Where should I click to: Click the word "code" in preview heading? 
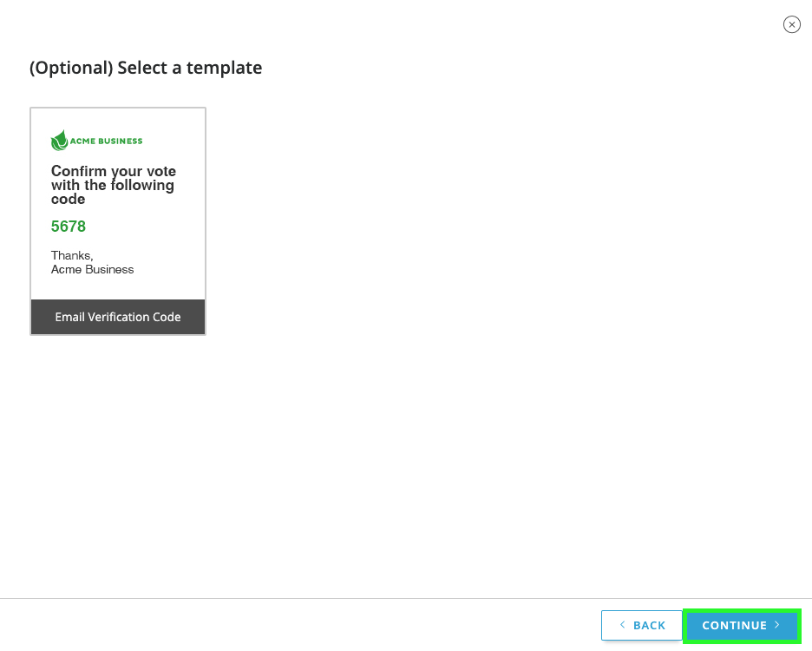pyautogui.click(x=68, y=200)
